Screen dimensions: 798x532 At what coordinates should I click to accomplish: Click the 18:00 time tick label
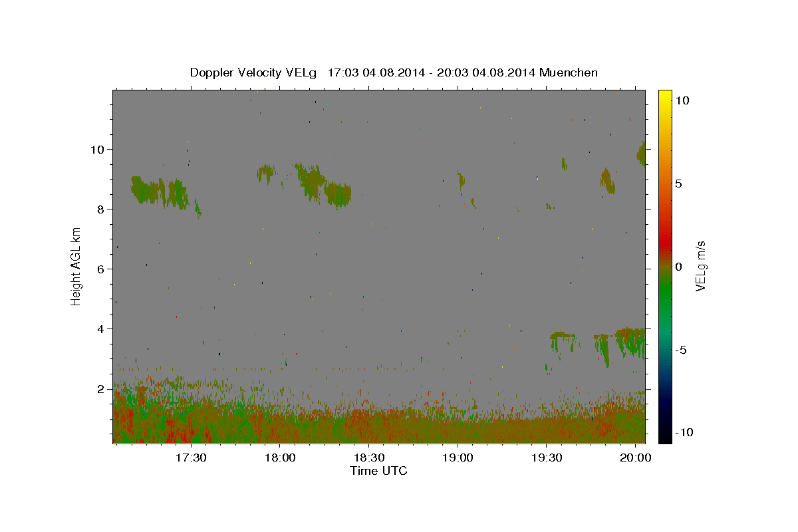(280, 458)
